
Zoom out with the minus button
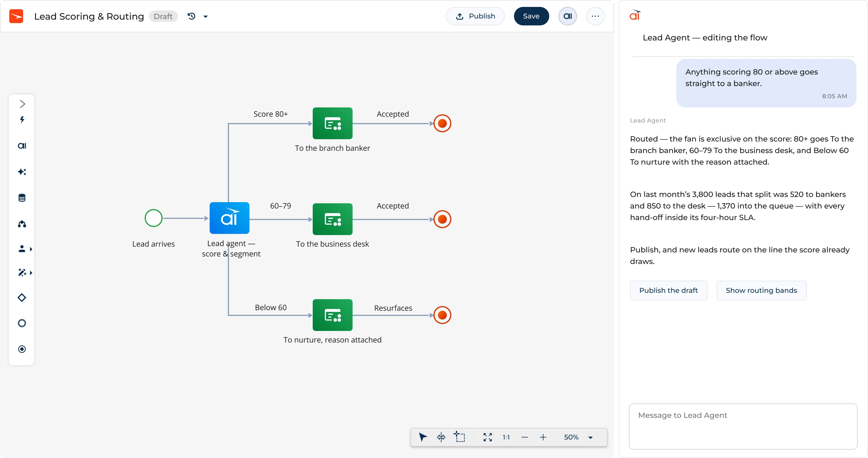point(525,437)
